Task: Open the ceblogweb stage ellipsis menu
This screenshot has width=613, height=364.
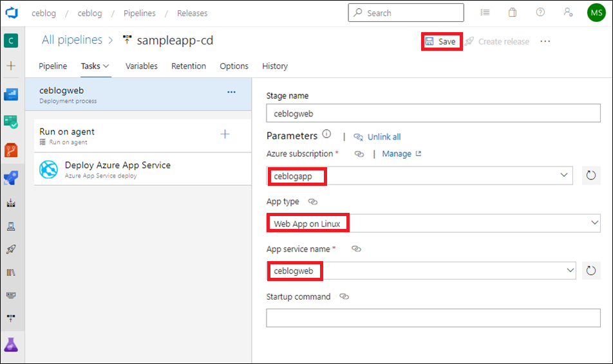Action: pos(231,92)
